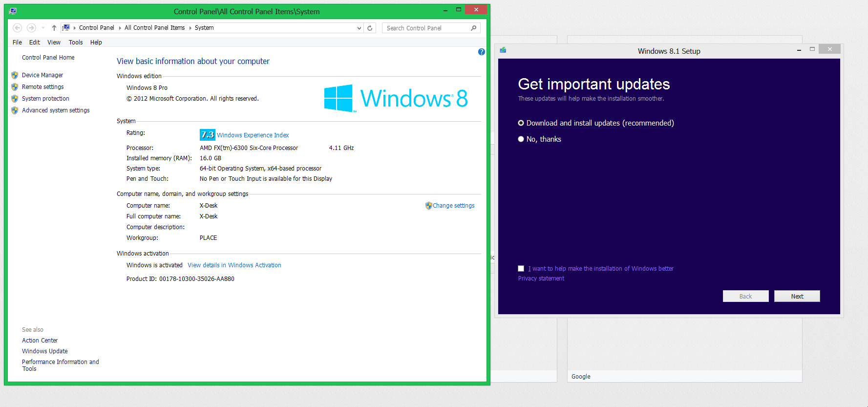Click the shield icon beside Remote settings
Image resolution: width=868 pixels, height=407 pixels.
coord(15,87)
